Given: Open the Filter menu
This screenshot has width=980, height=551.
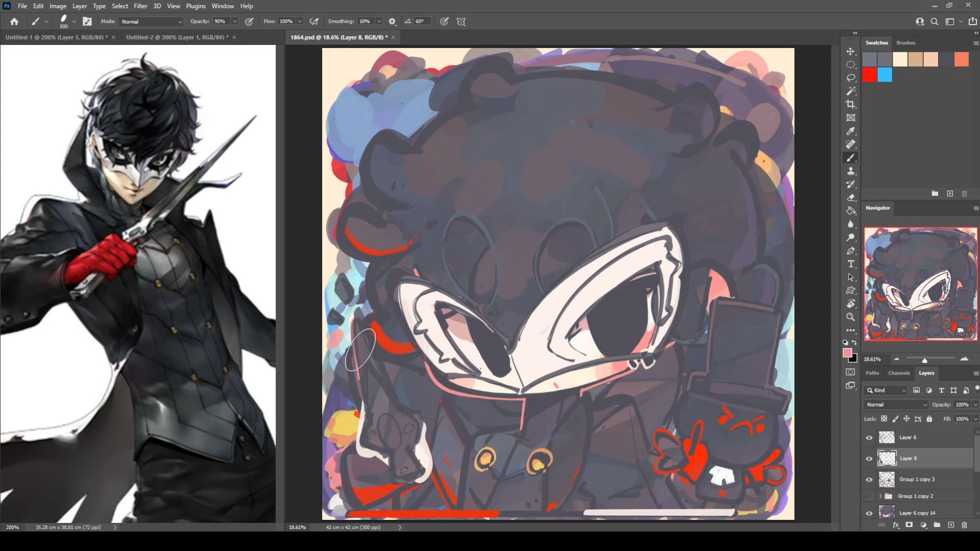Looking at the screenshot, I should coord(140,6).
